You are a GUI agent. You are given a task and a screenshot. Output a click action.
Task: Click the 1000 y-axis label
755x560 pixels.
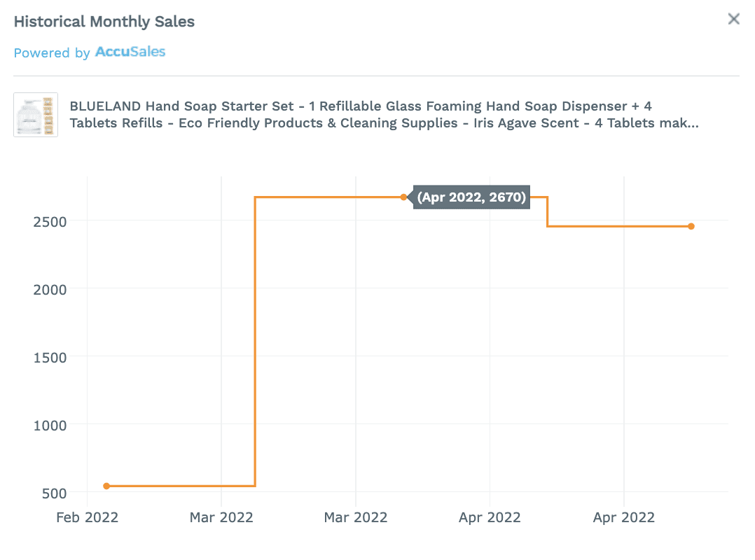[50, 425]
